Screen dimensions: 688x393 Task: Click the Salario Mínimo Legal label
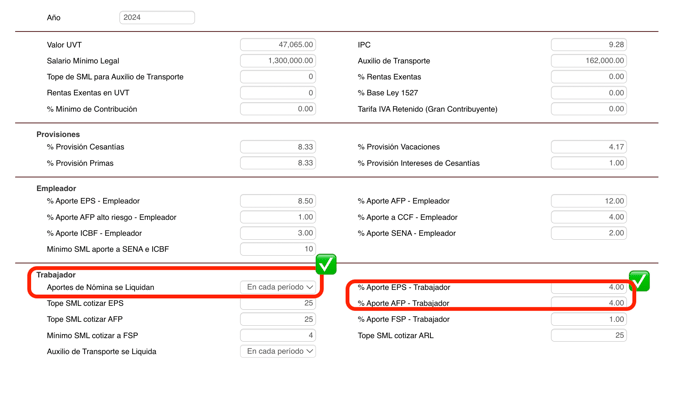point(83,61)
